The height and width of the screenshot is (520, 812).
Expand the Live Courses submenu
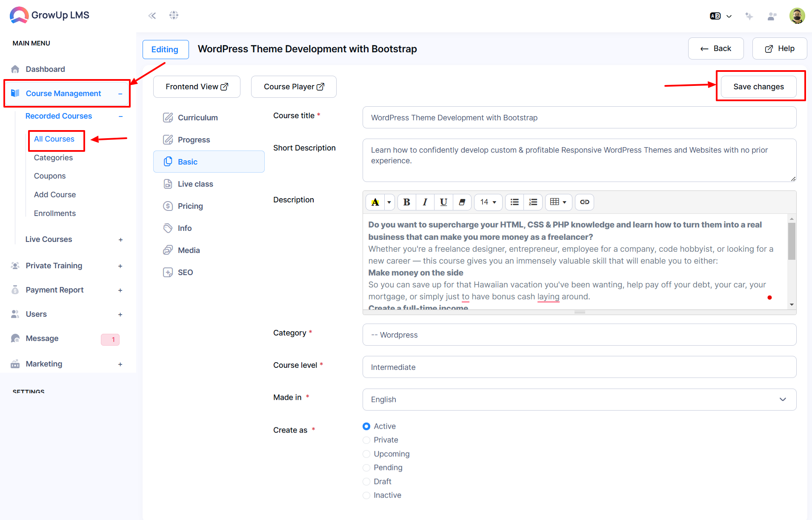coord(121,240)
